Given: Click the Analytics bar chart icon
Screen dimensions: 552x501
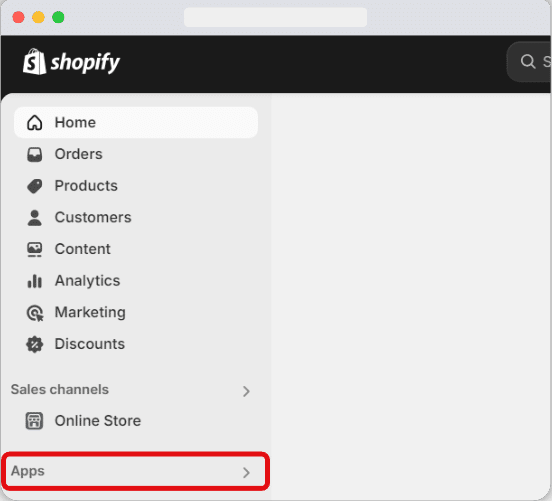Looking at the screenshot, I should 34,281.
